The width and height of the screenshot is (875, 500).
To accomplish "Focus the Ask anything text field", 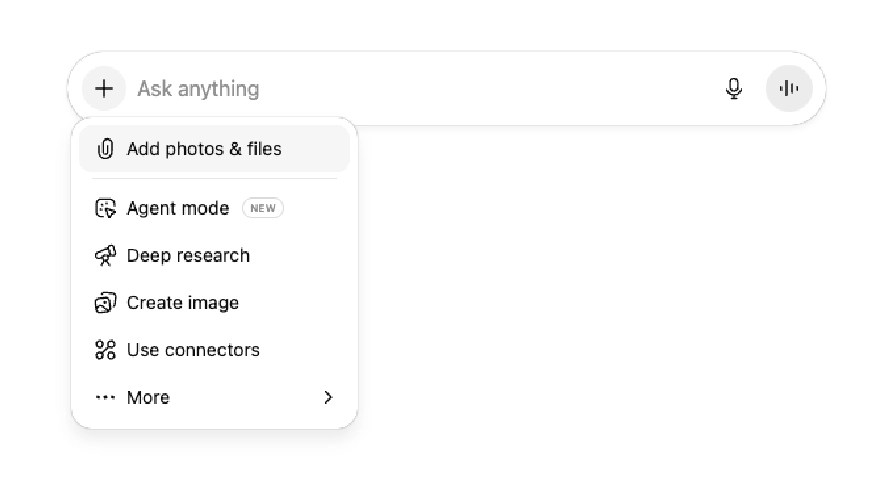I will coord(198,88).
